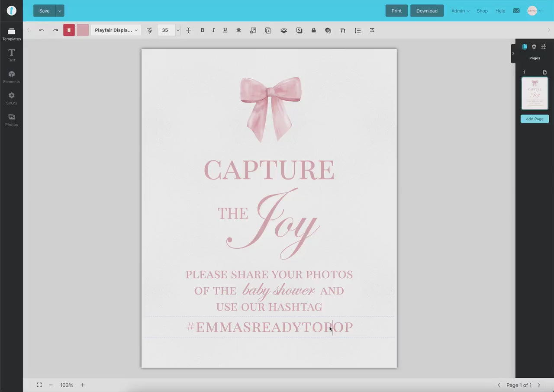Toggle underline formatting

coord(225,30)
